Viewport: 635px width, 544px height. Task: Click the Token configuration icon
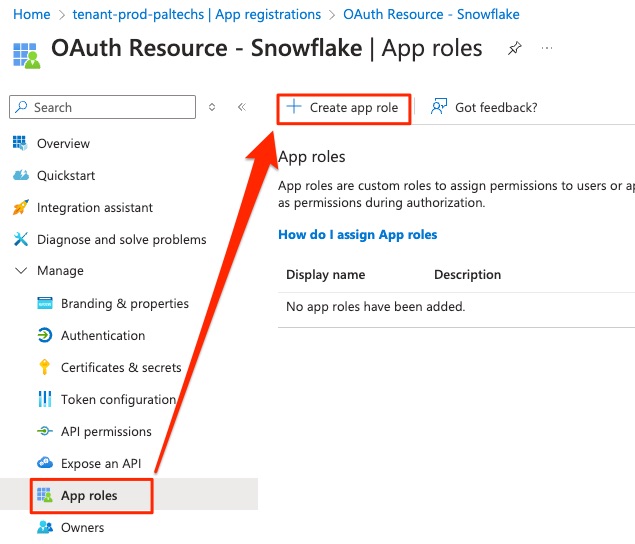44,399
